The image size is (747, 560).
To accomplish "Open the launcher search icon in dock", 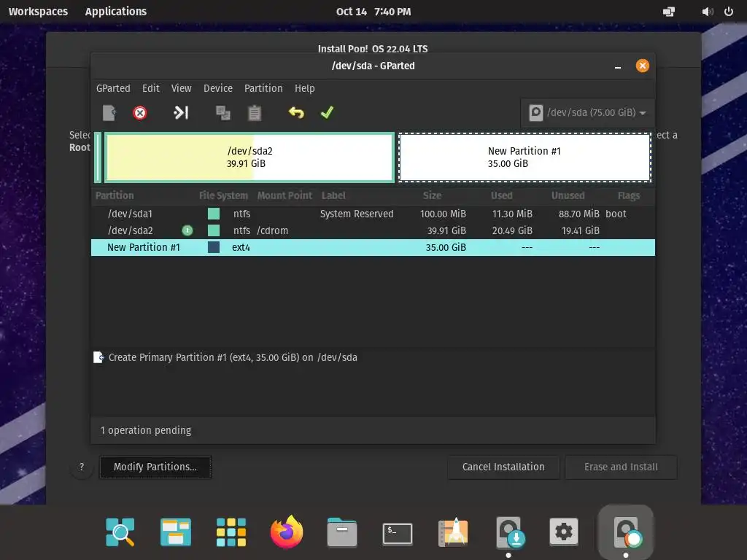I will point(120,532).
